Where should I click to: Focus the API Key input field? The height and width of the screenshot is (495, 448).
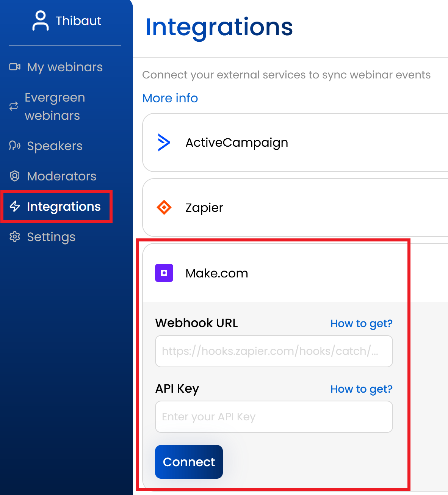point(274,417)
